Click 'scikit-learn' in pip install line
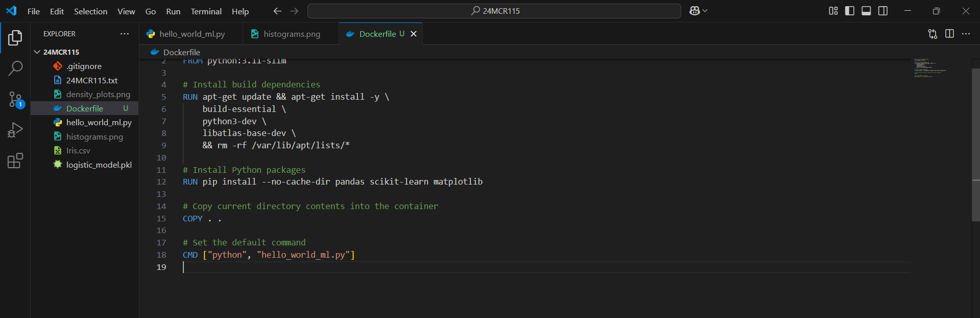The image size is (980, 318). [x=399, y=182]
